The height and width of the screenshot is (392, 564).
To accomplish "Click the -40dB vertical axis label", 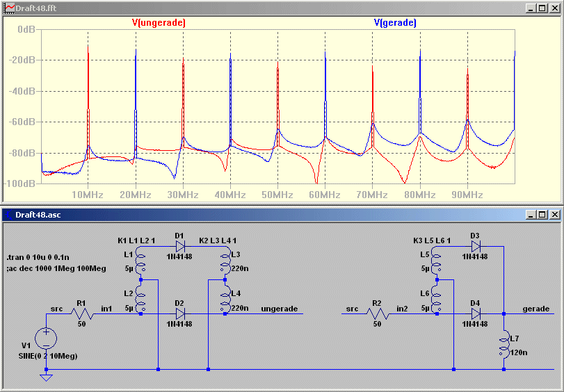I will click(22, 91).
